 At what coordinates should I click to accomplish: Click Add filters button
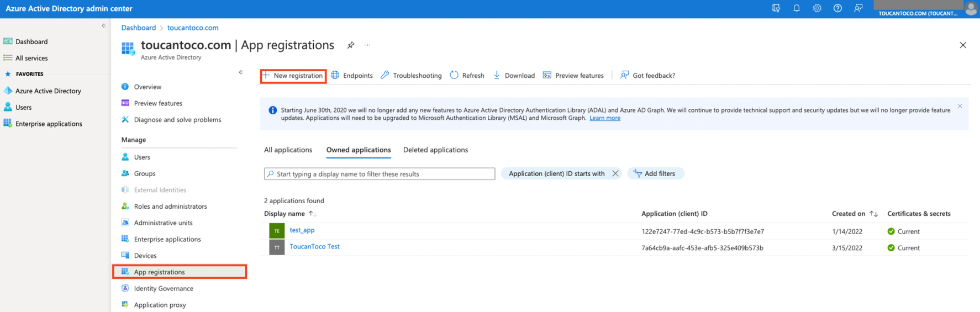click(655, 173)
